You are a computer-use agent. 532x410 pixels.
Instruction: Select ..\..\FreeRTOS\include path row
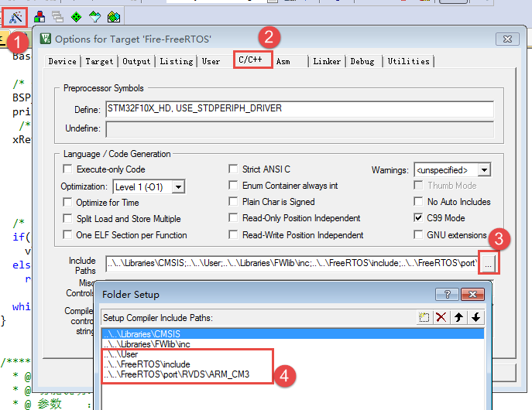tap(293, 364)
